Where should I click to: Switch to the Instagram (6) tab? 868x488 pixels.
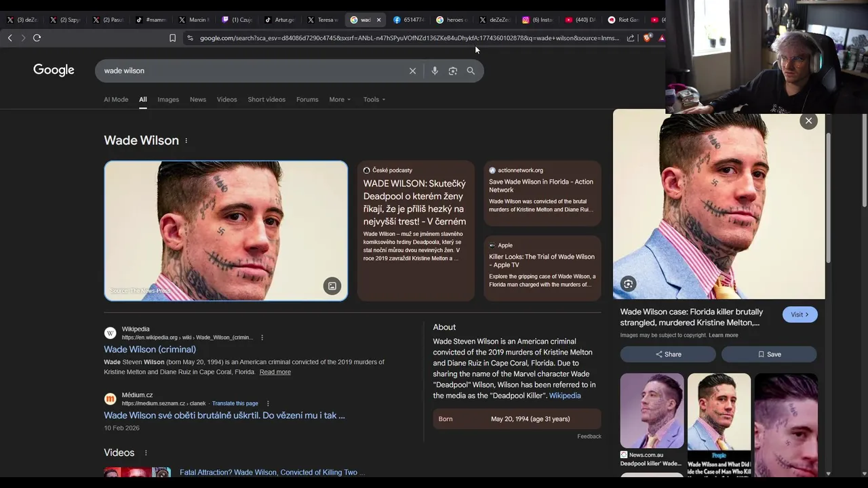coord(537,20)
